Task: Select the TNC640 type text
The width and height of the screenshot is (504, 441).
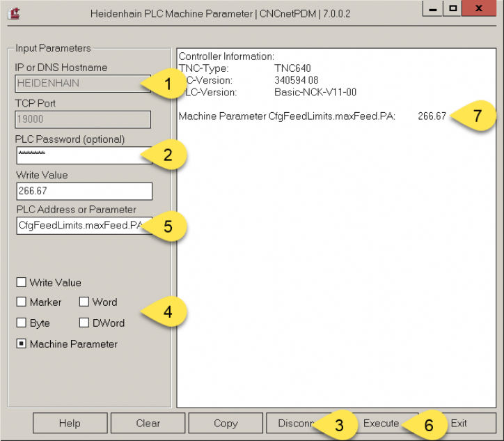Action: click(x=292, y=68)
